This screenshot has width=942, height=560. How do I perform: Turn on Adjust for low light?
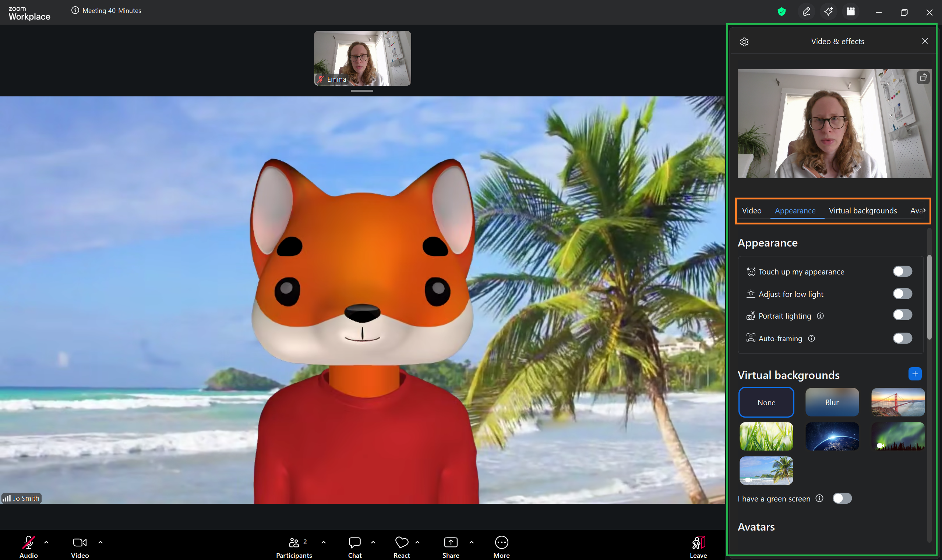tap(902, 294)
